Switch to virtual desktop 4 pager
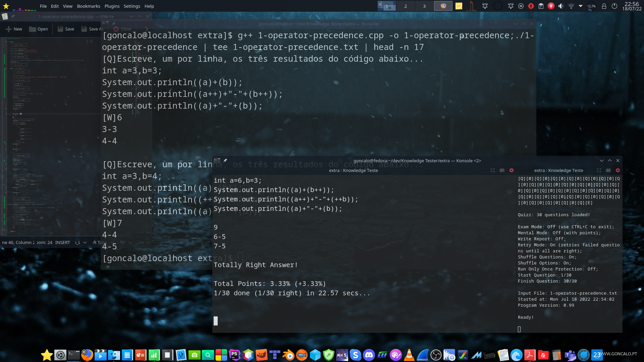The width and height of the screenshot is (644, 362). 443,6
